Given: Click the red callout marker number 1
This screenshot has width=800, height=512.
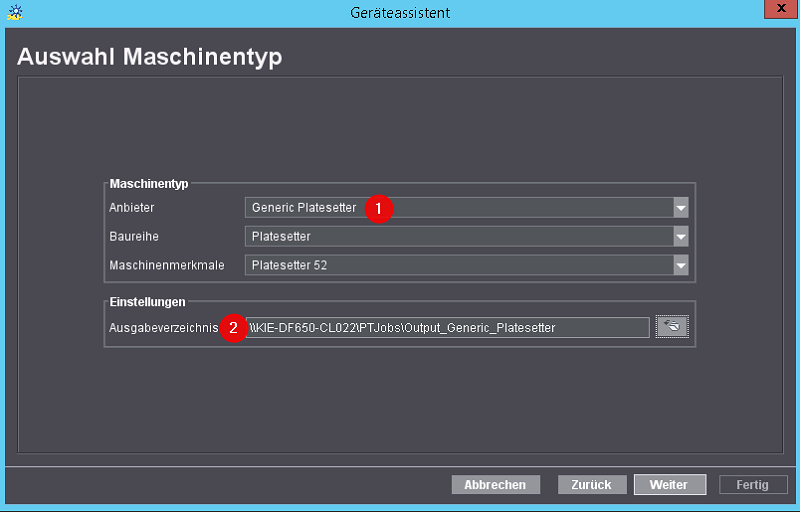Looking at the screenshot, I should tap(378, 208).
